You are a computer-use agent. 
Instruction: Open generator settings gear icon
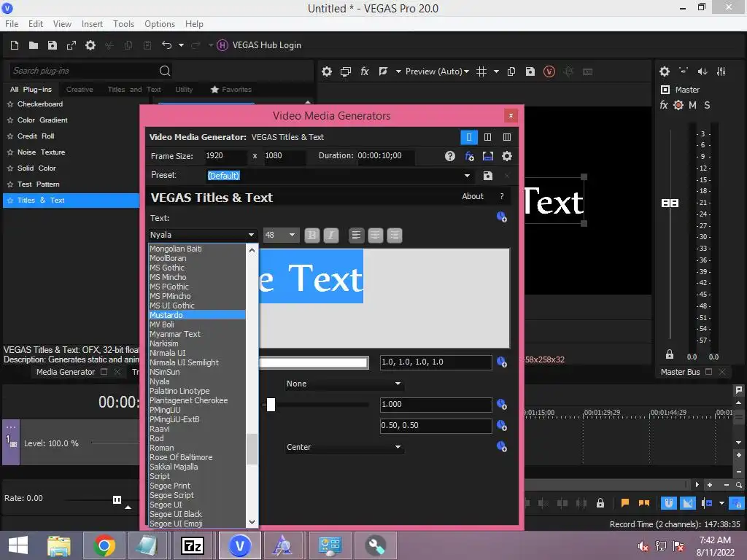tap(507, 156)
